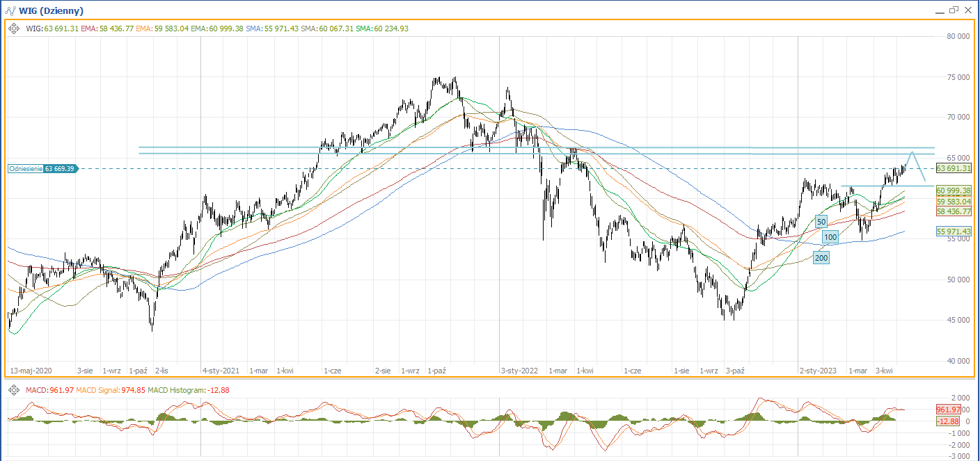Click the '200' moving average annotation box
Viewport: 980px width, 461px height.
click(x=821, y=258)
